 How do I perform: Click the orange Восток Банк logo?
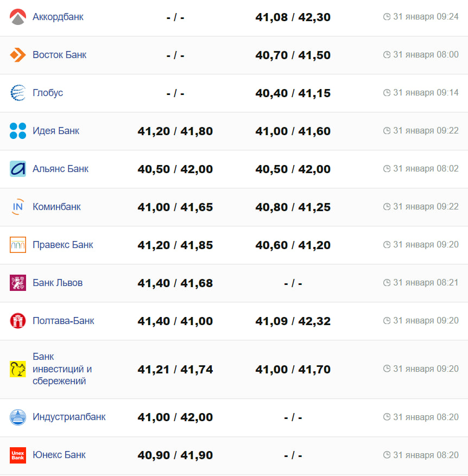click(18, 55)
